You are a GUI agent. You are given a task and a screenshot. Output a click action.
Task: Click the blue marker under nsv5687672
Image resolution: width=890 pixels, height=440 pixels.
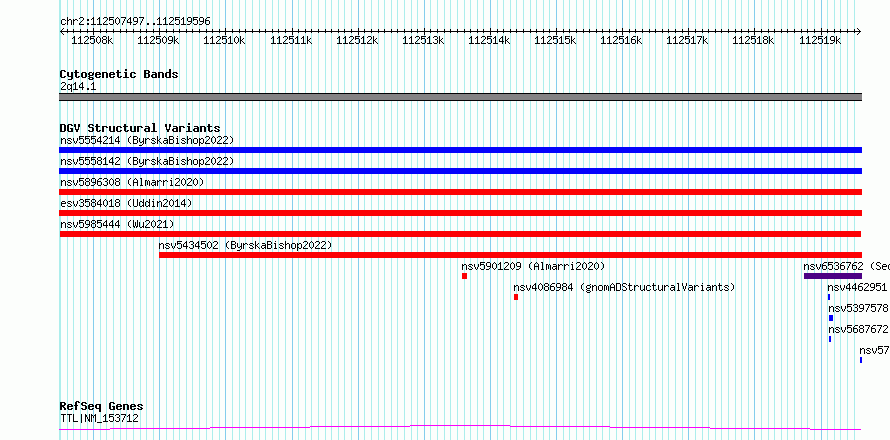(830, 339)
